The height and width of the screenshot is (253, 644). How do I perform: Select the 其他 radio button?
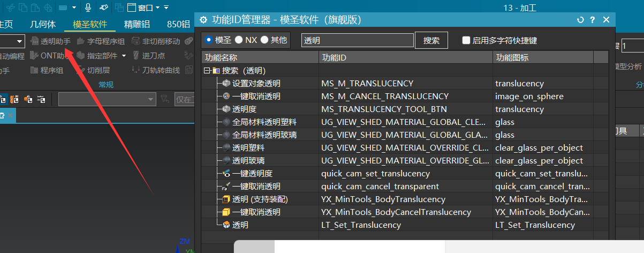(264, 40)
